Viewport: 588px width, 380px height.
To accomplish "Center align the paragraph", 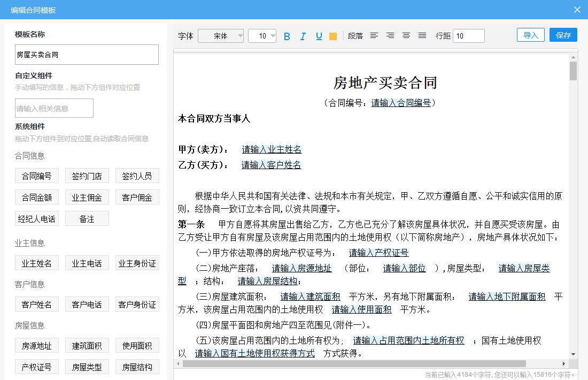I will coord(390,36).
